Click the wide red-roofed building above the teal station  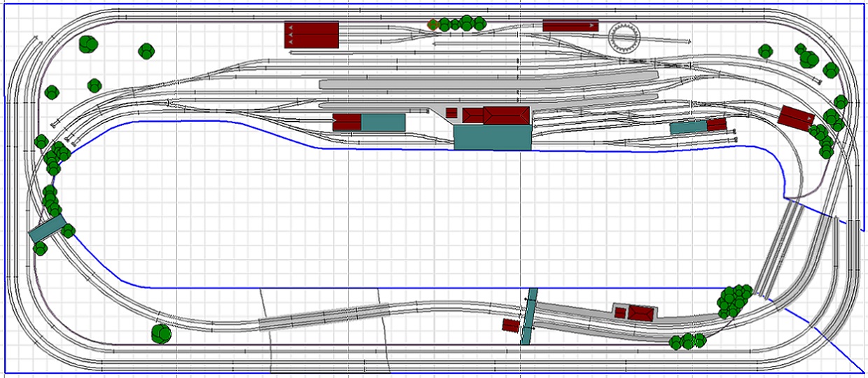[505, 115]
